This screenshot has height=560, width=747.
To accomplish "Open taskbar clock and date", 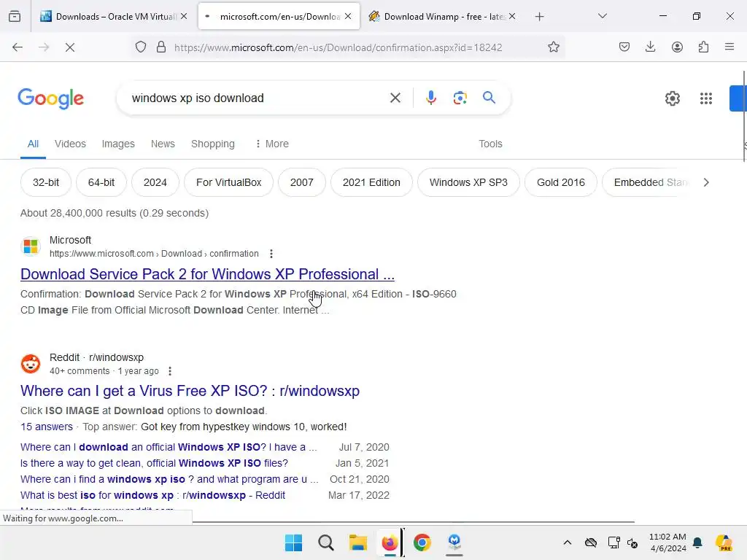I will 667,542.
